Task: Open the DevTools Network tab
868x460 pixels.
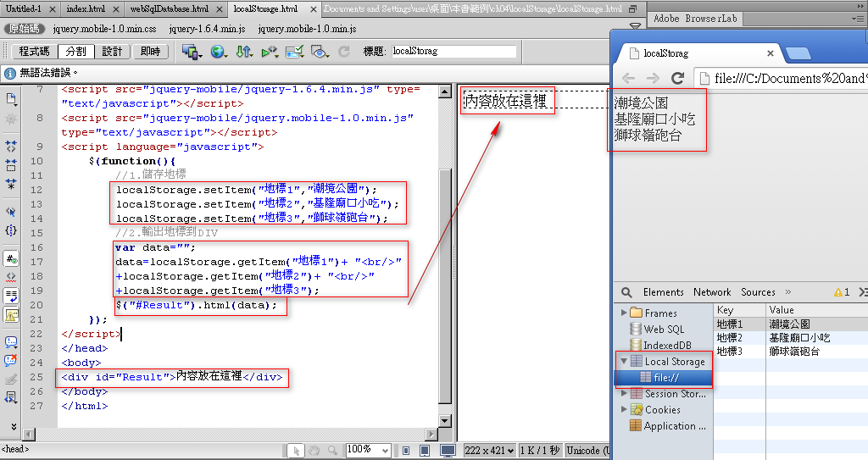Action: tap(712, 292)
